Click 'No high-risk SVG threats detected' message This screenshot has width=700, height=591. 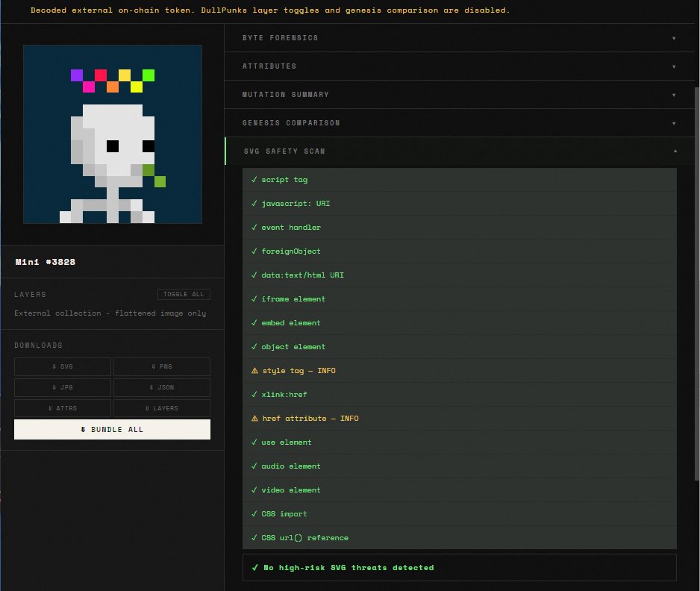pyautogui.click(x=349, y=568)
